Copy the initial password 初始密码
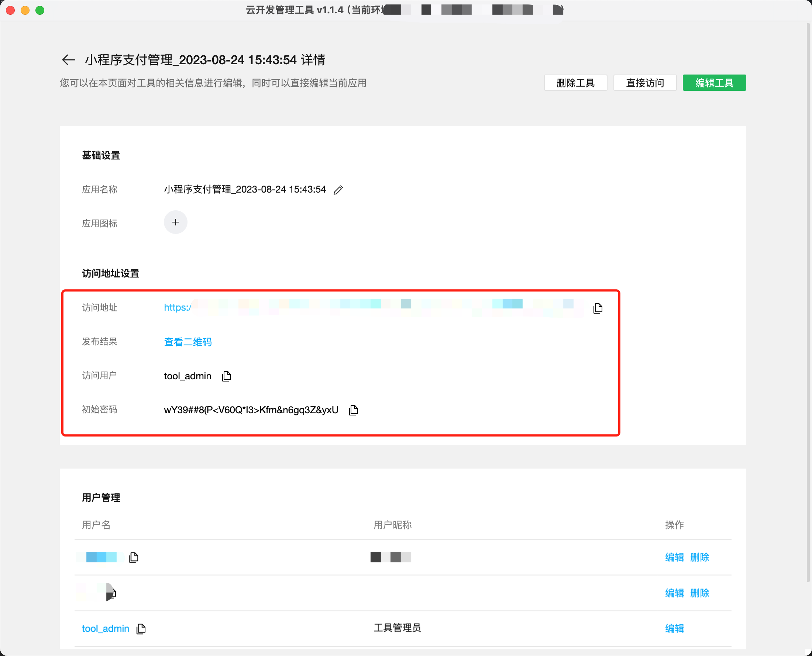Screen dimensions: 812x656 point(354,410)
